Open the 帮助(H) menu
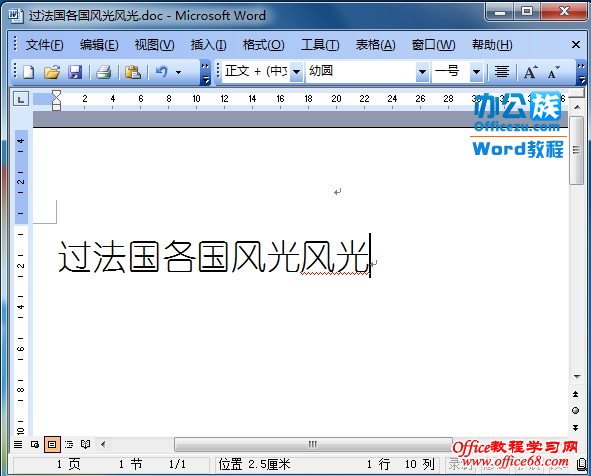The height and width of the screenshot is (476, 591). point(492,45)
